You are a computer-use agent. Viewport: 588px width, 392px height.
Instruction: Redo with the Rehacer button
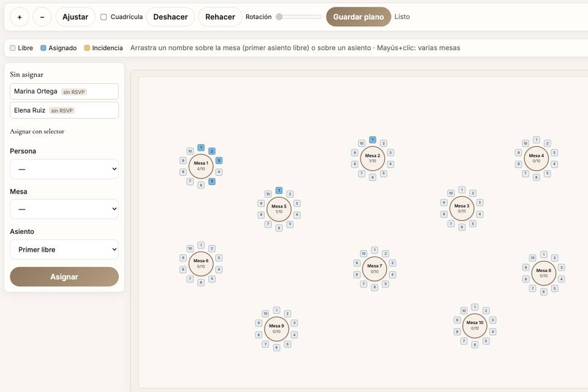click(x=220, y=17)
